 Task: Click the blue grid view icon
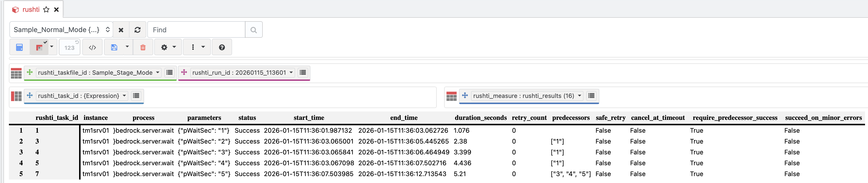coord(19,47)
